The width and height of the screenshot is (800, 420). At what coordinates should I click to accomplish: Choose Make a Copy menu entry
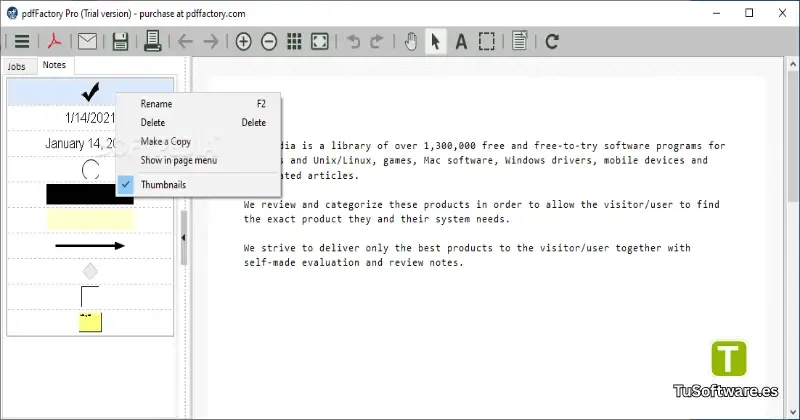pos(198,141)
